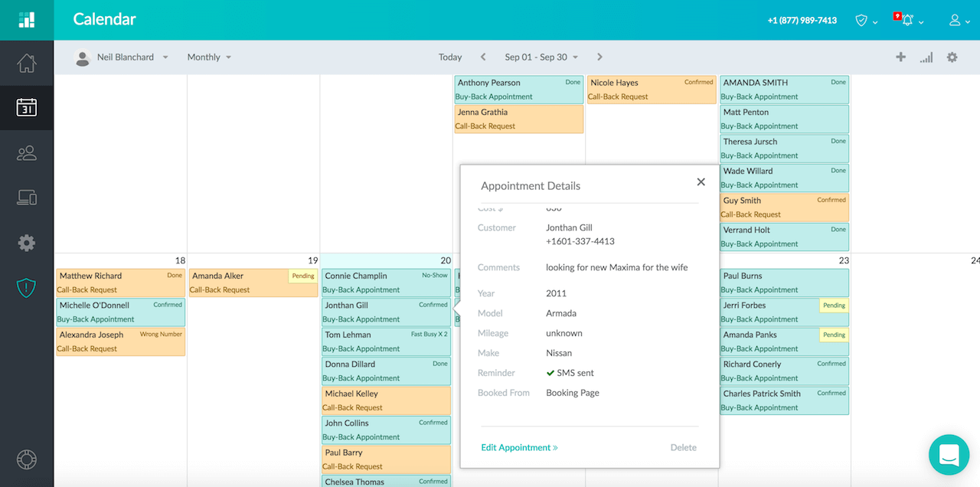Screen dimensions: 980x487
Task: Open the Sep 01 - Sep 30 date range dropdown
Action: pyautogui.click(x=541, y=57)
